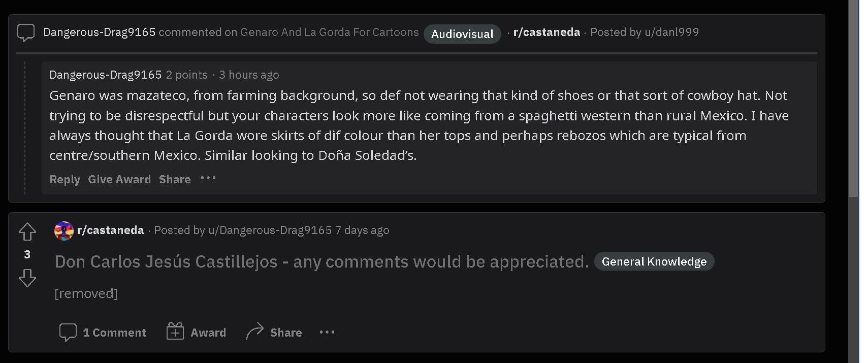868x363 pixels.
Task: Open r/castaneda next to the flair
Action: tap(546, 32)
